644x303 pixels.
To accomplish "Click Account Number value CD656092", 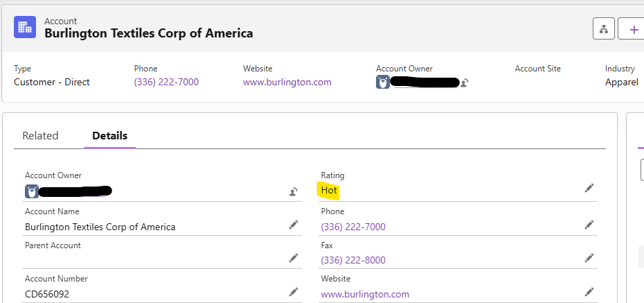I will click(47, 294).
